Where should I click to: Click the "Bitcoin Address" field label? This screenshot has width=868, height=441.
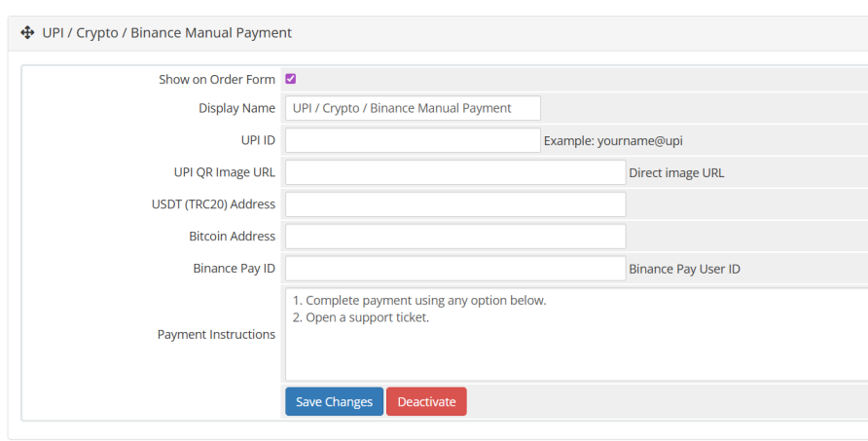click(232, 237)
